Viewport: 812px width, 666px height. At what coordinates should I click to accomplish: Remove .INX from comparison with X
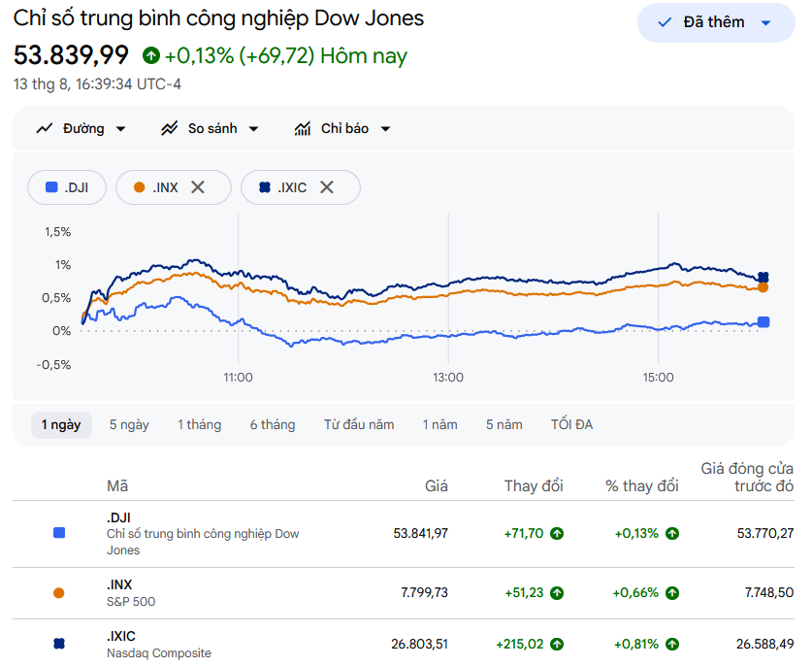tap(198, 187)
